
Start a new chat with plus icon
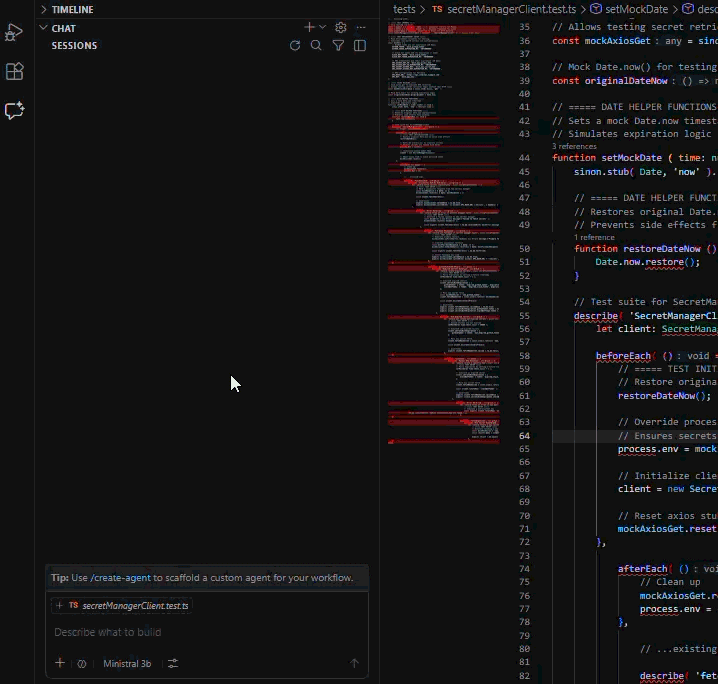pos(309,27)
